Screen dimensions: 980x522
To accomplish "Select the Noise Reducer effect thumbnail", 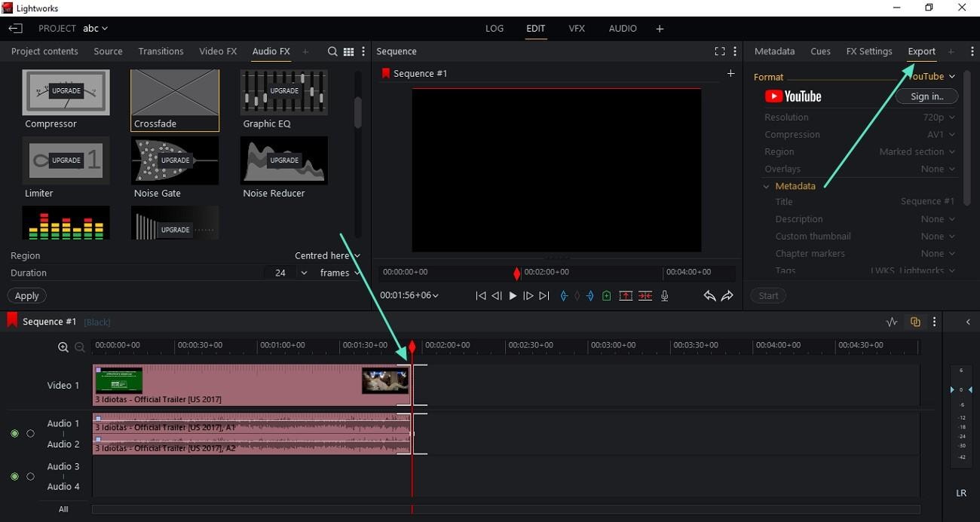I will [284, 160].
